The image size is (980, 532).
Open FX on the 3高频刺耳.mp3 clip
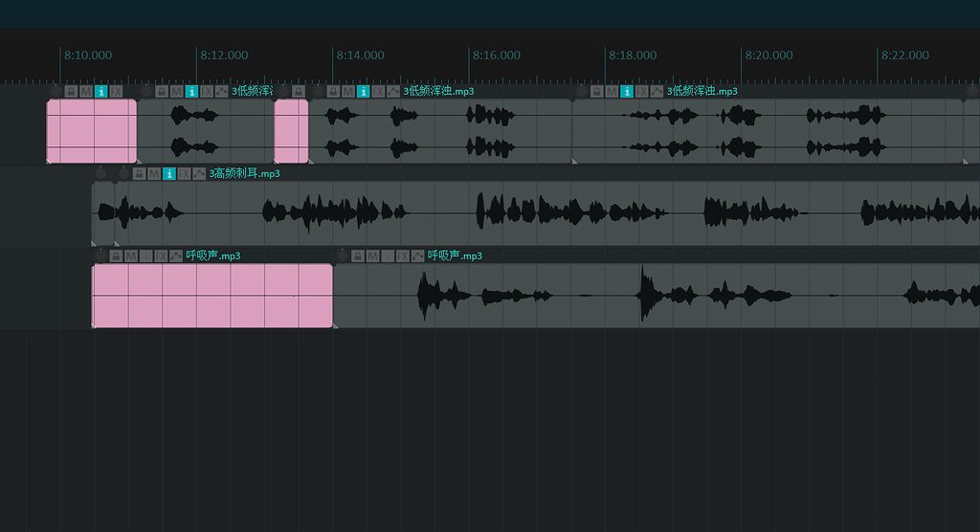[185, 174]
